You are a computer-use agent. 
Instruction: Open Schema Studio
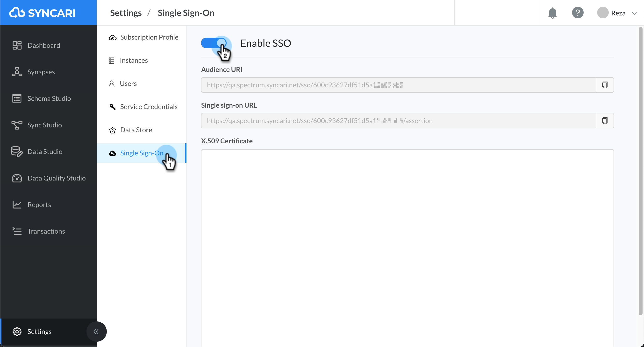49,98
